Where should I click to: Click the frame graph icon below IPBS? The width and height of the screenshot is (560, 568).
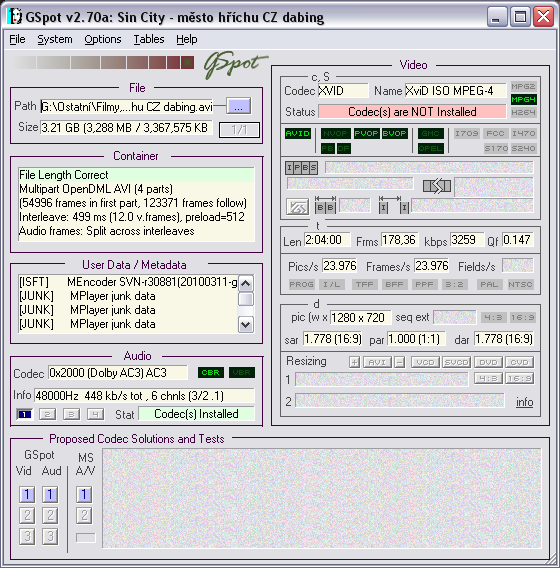[x=297, y=207]
